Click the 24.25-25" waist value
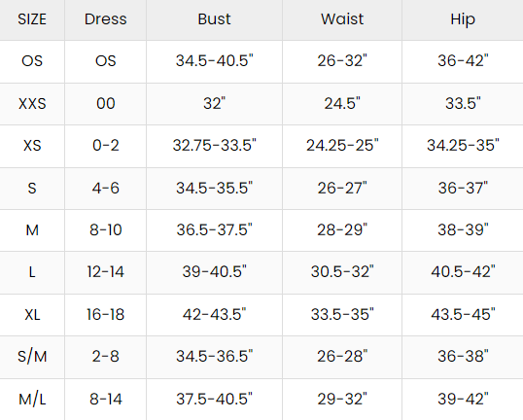 tap(342, 145)
